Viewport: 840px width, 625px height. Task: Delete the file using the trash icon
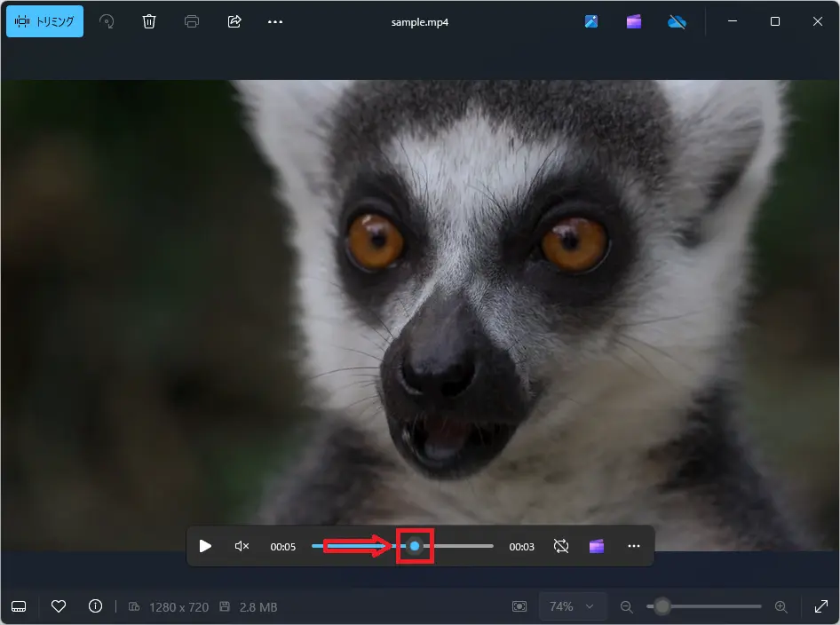click(149, 22)
